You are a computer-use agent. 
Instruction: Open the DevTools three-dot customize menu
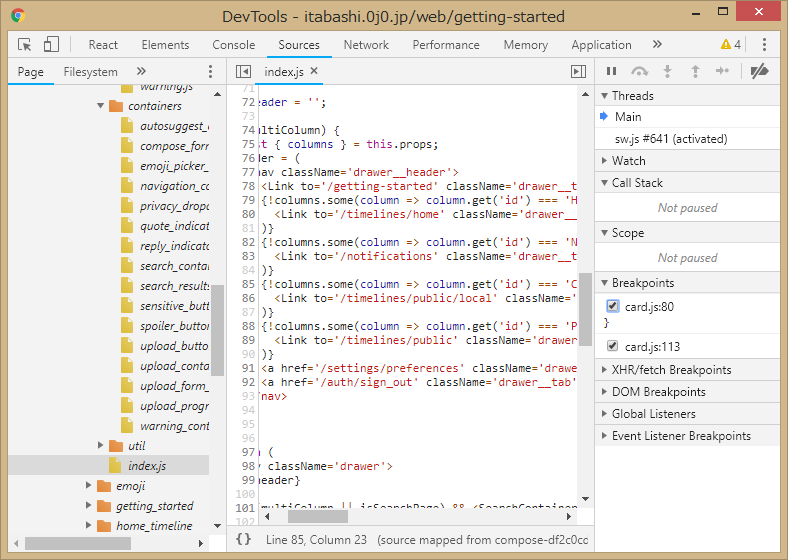coord(765,45)
